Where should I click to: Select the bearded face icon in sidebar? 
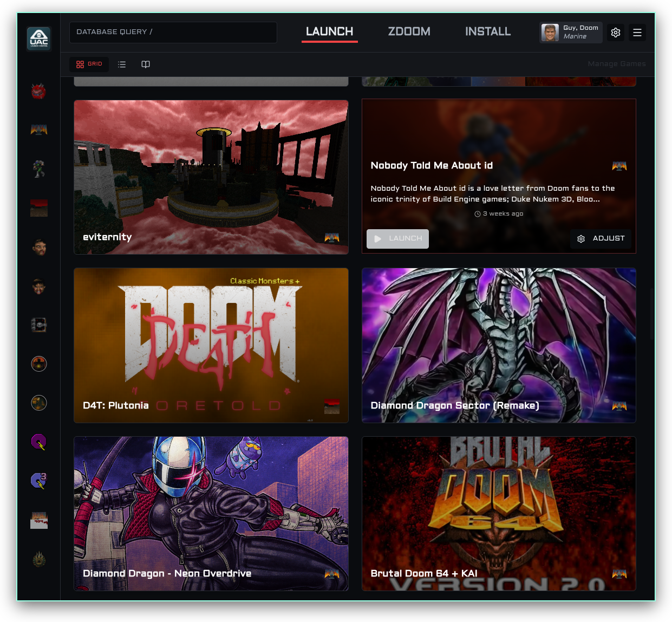click(38, 247)
